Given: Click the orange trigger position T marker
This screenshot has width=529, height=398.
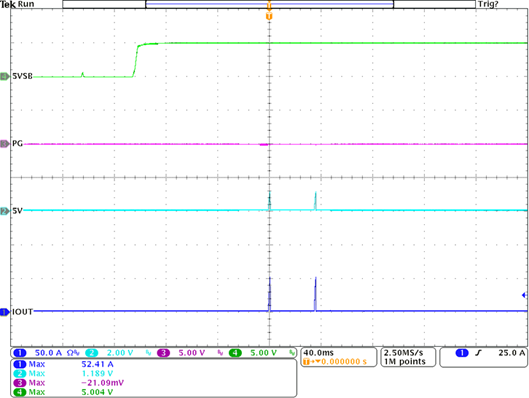Looking at the screenshot, I should (x=269, y=16).
